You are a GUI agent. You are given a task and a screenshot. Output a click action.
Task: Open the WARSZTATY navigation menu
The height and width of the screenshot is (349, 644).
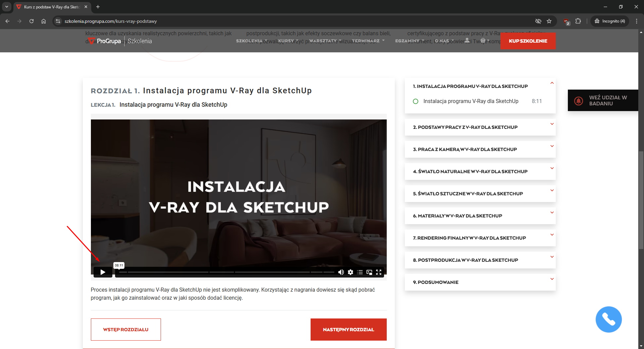(325, 41)
